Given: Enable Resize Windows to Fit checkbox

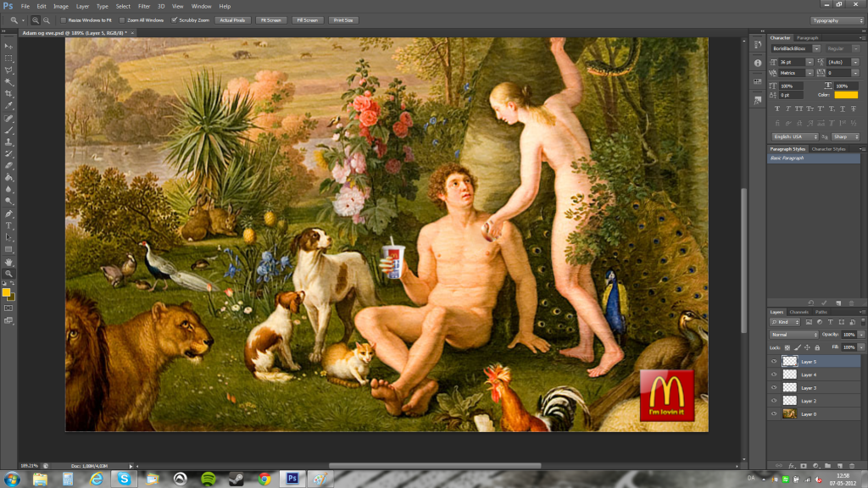Looking at the screenshot, I should coord(63,20).
